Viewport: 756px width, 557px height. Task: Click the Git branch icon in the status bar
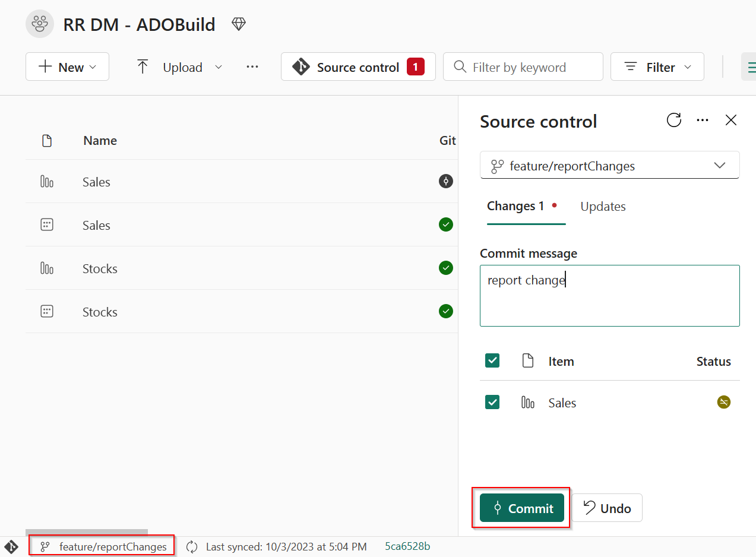coord(46,546)
